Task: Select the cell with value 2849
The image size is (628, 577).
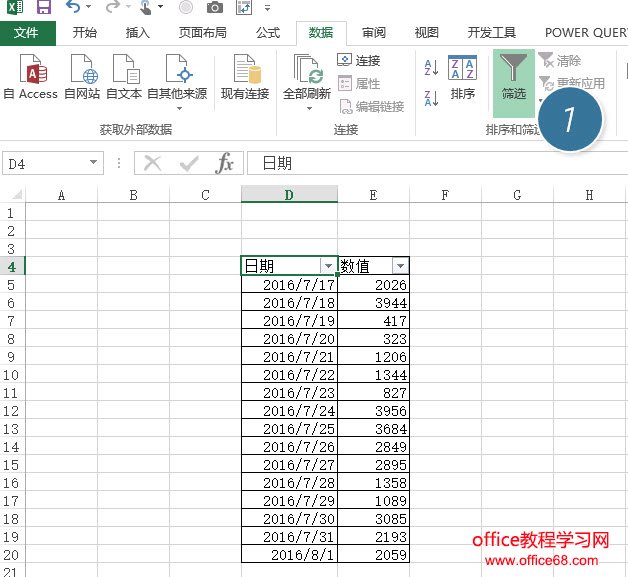Action: pos(373,446)
